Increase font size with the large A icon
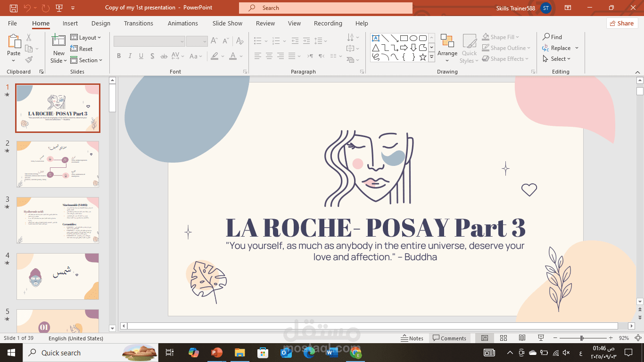This screenshot has height=362, width=644. point(214,41)
